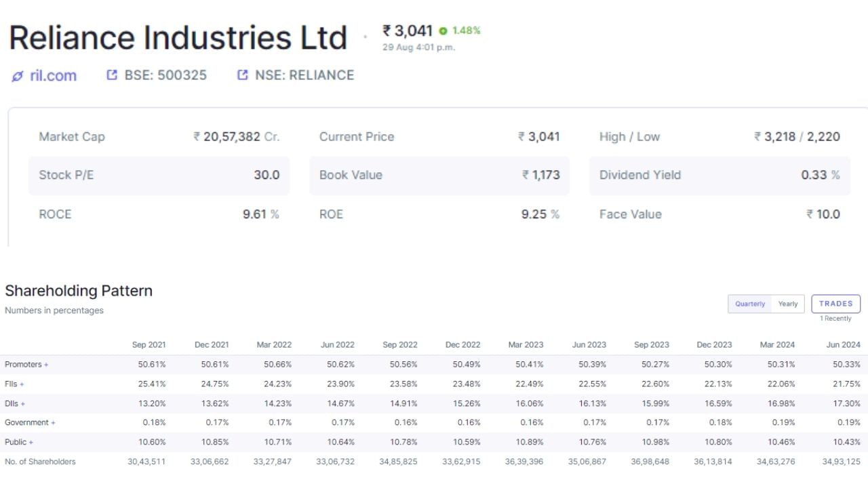Click the Current Price label
Image resolution: width=868 pixels, height=488 pixels.
click(x=357, y=136)
